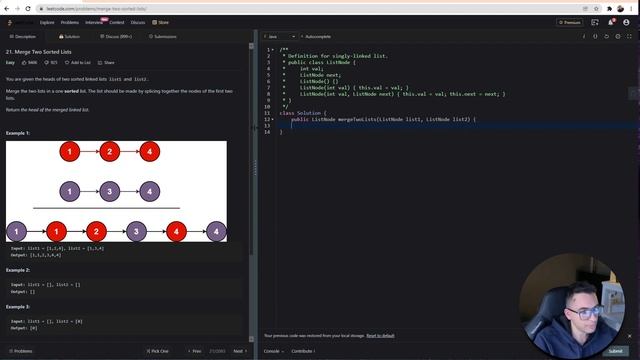
Task: Open the browser extensions puzzle icon
Action: (609, 9)
